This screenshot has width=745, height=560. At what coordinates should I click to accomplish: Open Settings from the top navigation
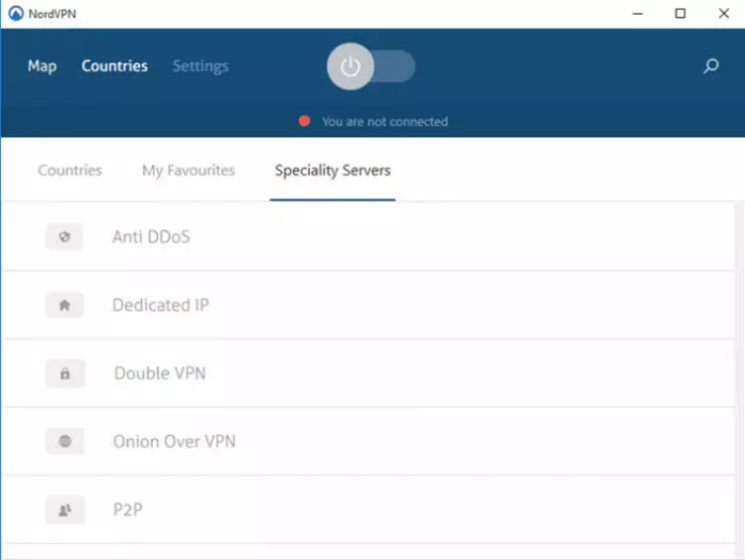(x=200, y=66)
